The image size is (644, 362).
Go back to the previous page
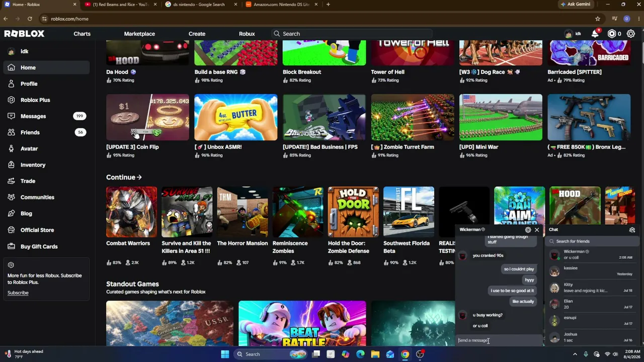6,19
